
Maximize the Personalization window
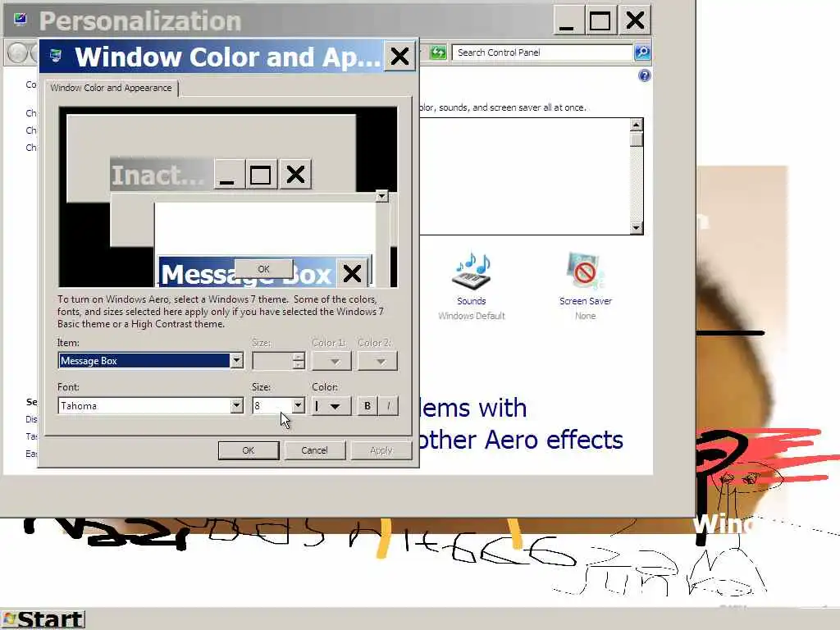[x=600, y=21]
